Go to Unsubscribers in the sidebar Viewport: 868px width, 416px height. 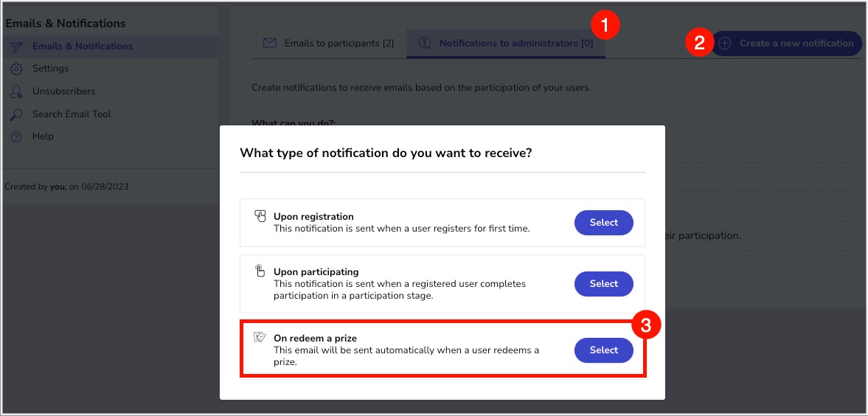point(63,91)
